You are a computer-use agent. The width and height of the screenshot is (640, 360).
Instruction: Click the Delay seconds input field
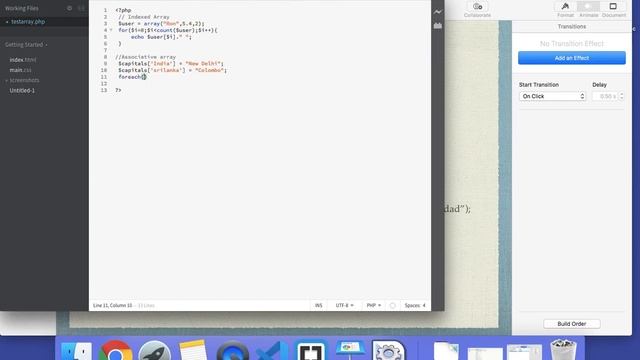[x=605, y=96]
